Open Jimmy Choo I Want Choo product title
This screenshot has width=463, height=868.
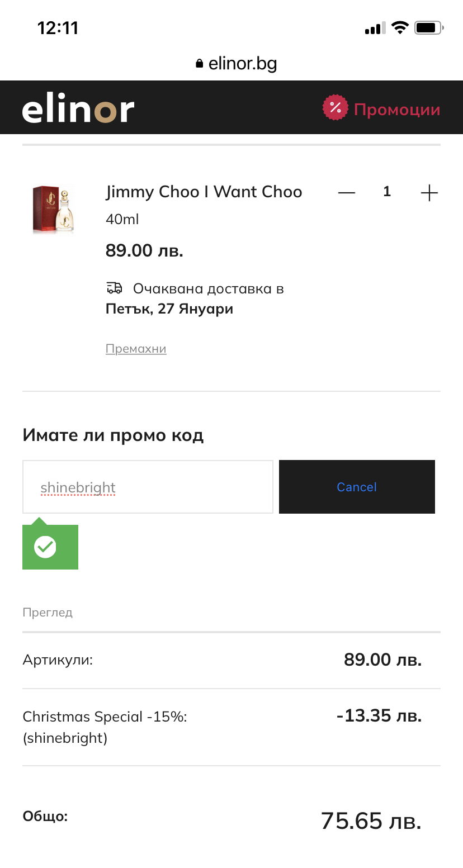coord(204,192)
